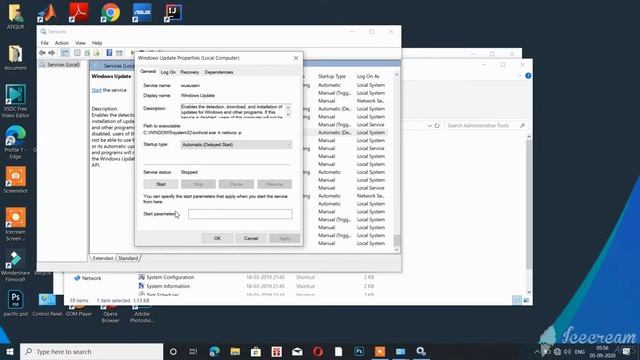The image size is (640, 360).
Task: Open File Explorer from the taskbar
Action: click(x=235, y=351)
